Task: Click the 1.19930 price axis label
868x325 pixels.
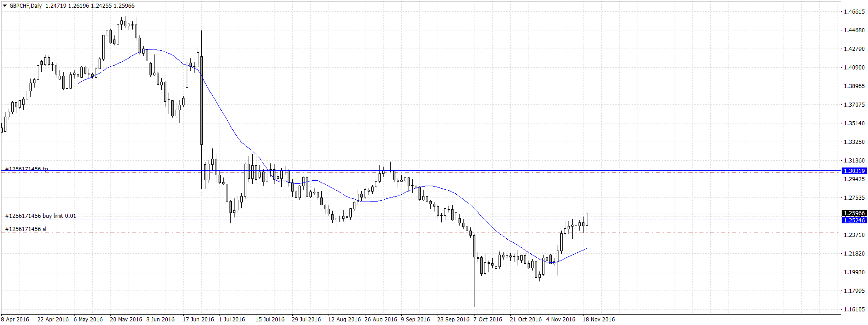Action: point(854,272)
